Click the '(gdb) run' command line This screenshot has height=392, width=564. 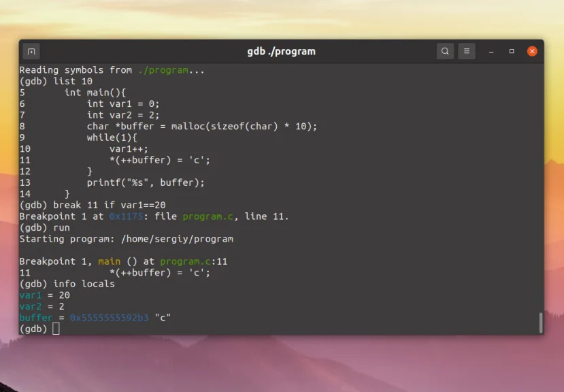click(45, 227)
